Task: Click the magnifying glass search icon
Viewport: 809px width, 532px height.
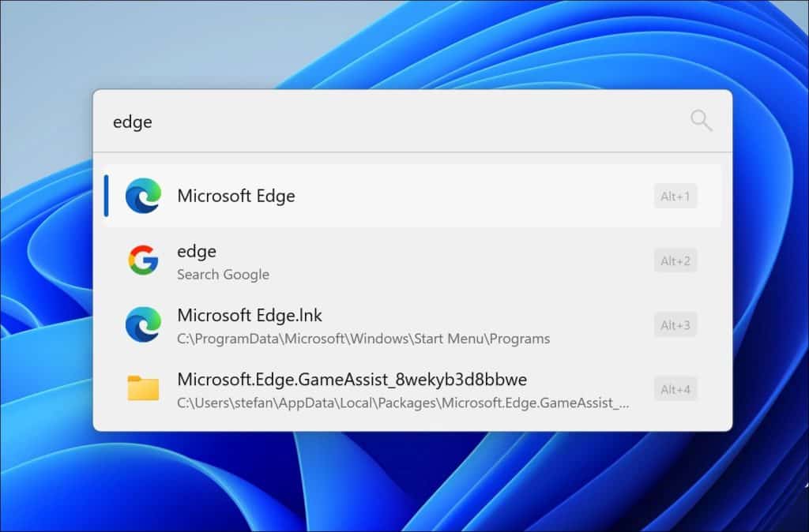Action: click(x=702, y=121)
